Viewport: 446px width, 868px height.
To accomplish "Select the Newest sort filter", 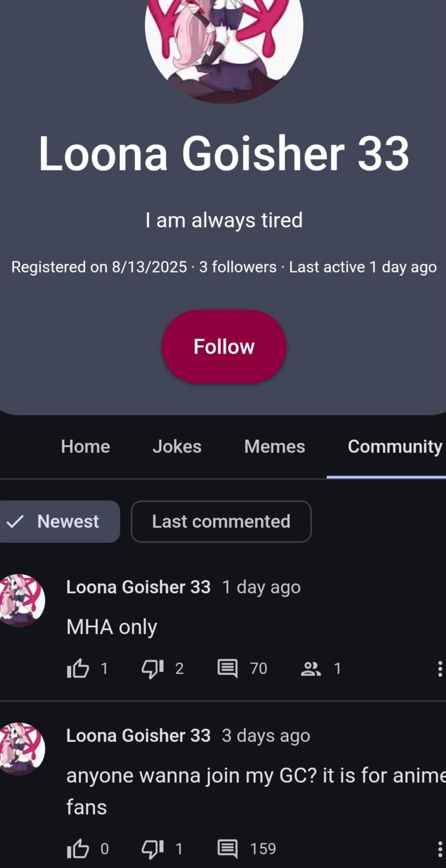I will click(58, 521).
